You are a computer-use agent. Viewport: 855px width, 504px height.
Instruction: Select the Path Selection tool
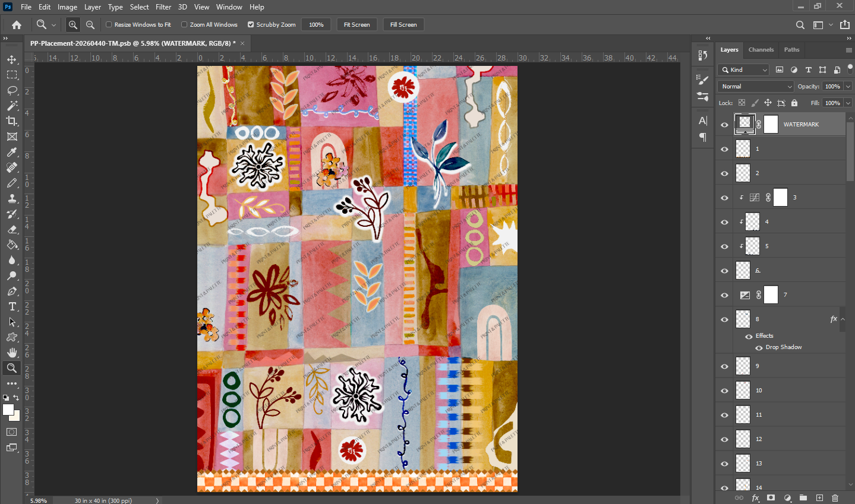click(12, 322)
